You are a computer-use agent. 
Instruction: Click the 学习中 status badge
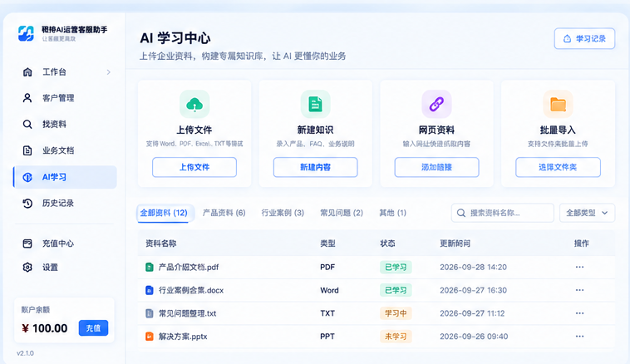pos(396,313)
